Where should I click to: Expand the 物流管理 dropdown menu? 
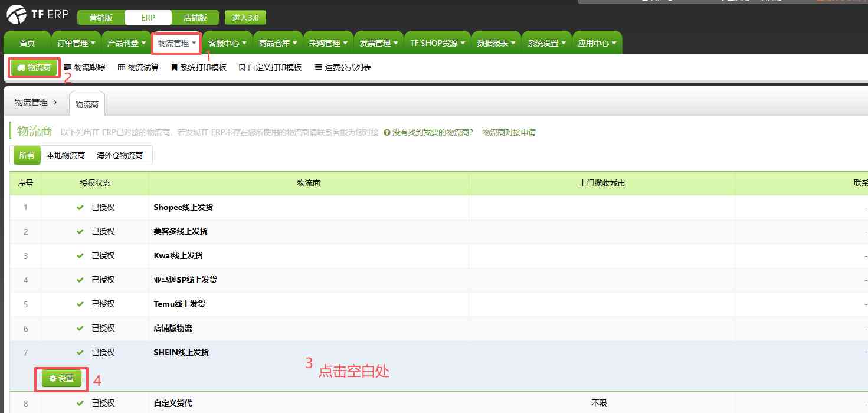(x=176, y=42)
